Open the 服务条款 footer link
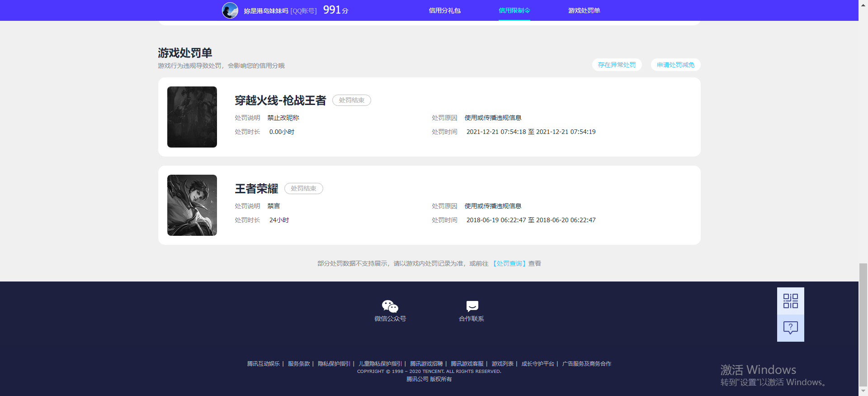 (299, 364)
